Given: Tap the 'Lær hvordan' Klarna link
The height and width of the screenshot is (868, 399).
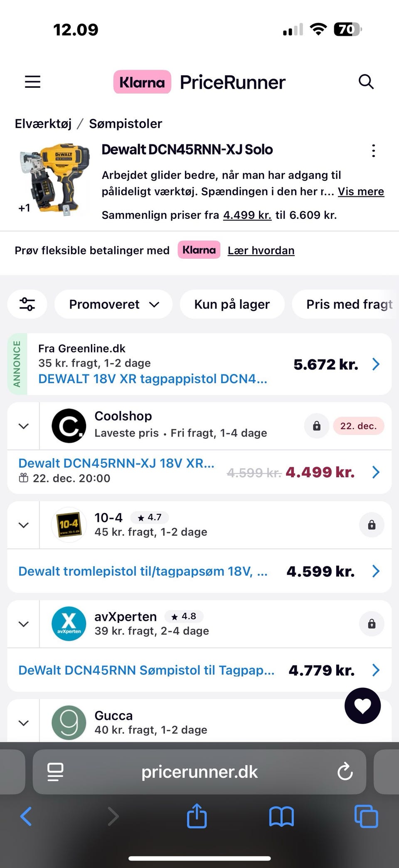Looking at the screenshot, I should 261,250.
